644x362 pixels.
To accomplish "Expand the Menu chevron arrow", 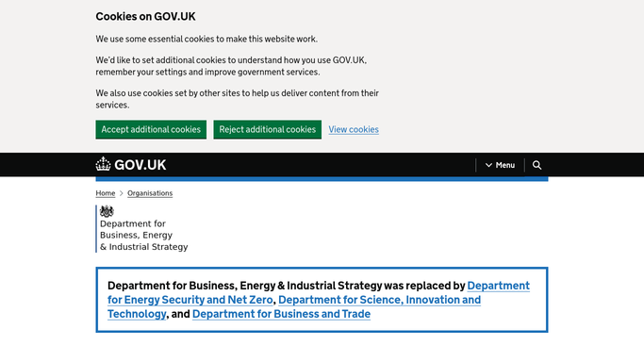I will pos(488,165).
